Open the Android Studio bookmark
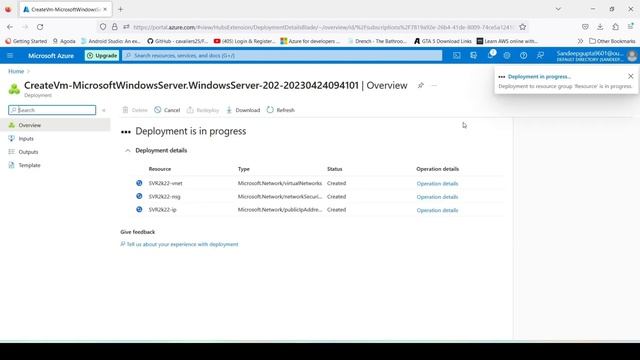The height and width of the screenshot is (360, 640). point(111,41)
